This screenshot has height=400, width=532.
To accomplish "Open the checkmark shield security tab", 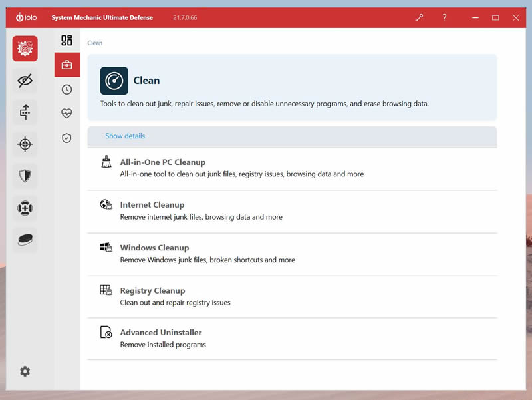I will point(67,138).
